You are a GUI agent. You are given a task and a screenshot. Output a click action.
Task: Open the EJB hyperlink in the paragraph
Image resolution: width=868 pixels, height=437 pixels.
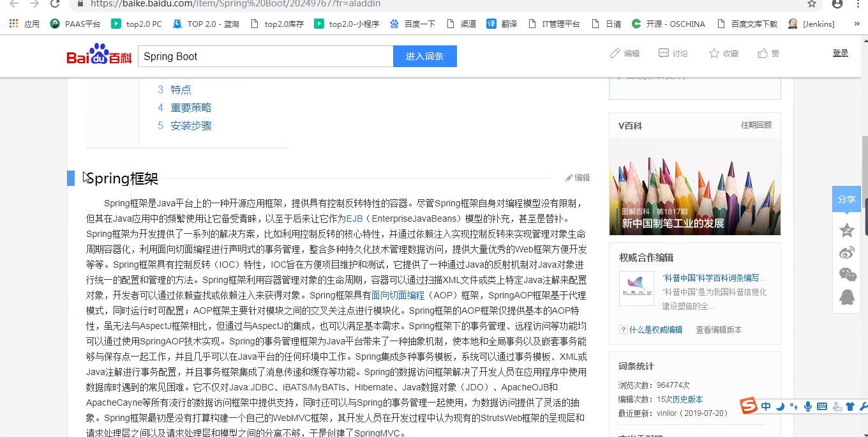coord(354,218)
